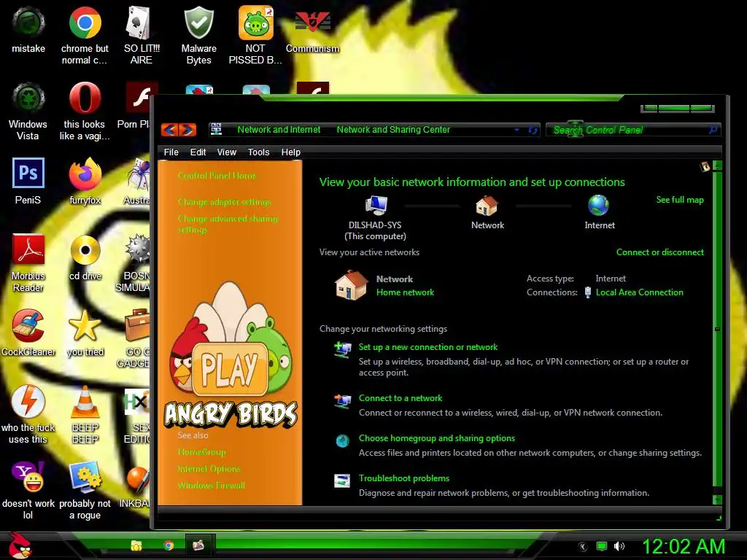Open the Help icon at top-right of pane
The height and width of the screenshot is (560, 747).
(x=705, y=166)
